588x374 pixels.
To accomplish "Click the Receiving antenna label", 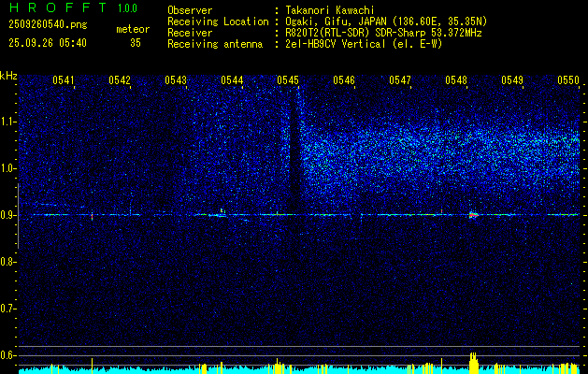I will (215, 44).
